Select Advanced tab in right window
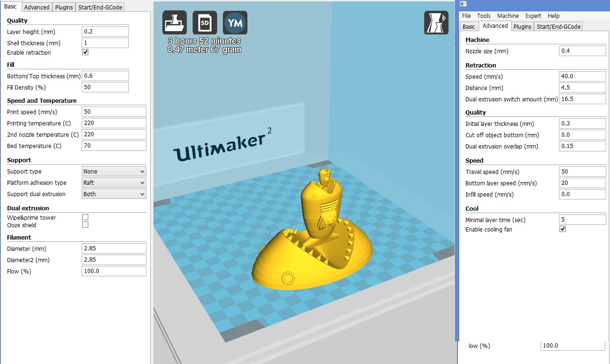This screenshot has height=364, width=610. pos(495,26)
